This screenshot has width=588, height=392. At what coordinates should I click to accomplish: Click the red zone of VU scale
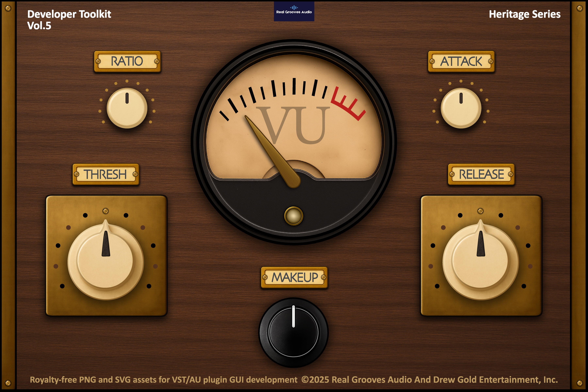coord(348,104)
